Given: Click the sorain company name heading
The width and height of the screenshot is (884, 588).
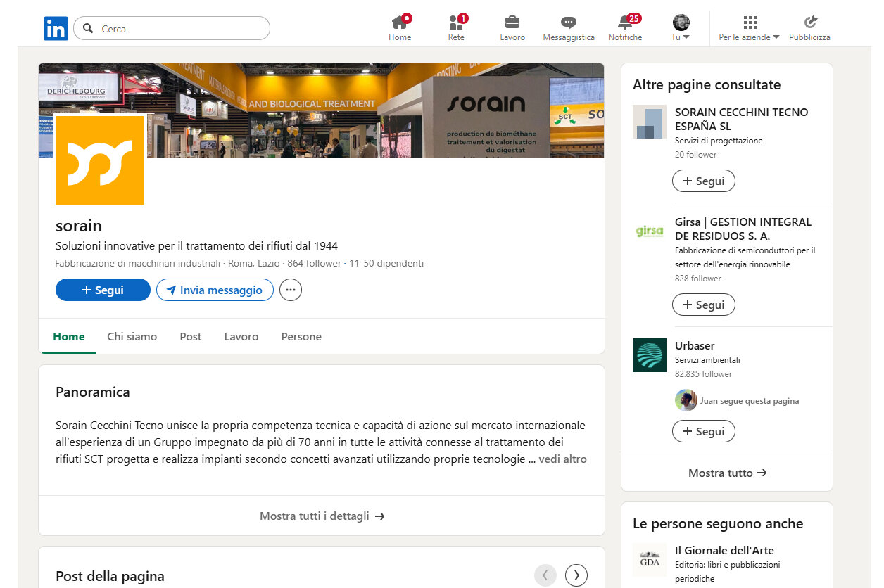Looking at the screenshot, I should tap(79, 226).
